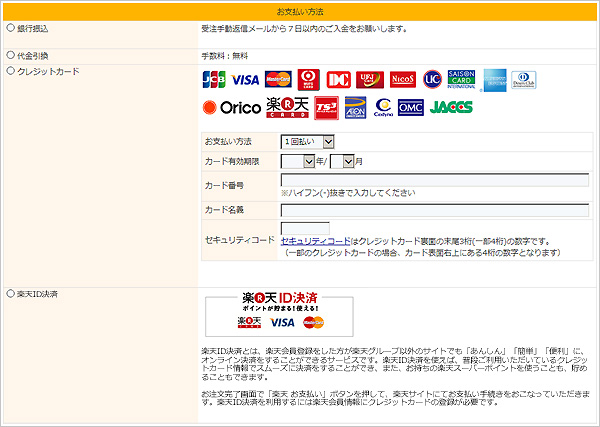
Task: Open the 1回払い payment count dropdown
Action: (307, 142)
